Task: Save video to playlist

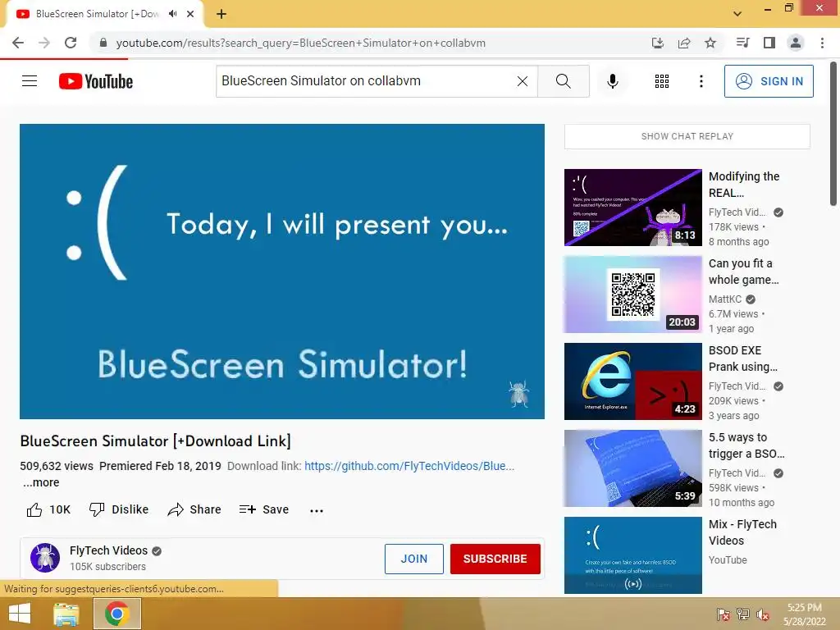Action: (264, 509)
